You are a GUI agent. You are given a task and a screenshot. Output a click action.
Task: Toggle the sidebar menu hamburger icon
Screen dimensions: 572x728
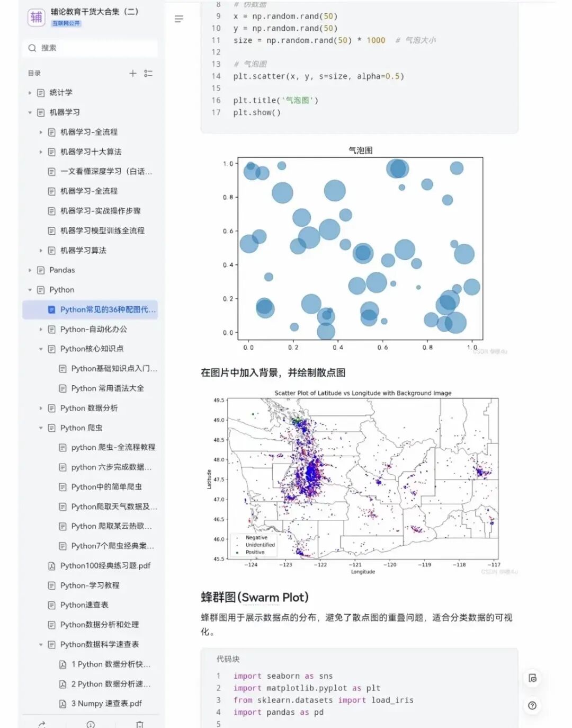pyautogui.click(x=179, y=19)
